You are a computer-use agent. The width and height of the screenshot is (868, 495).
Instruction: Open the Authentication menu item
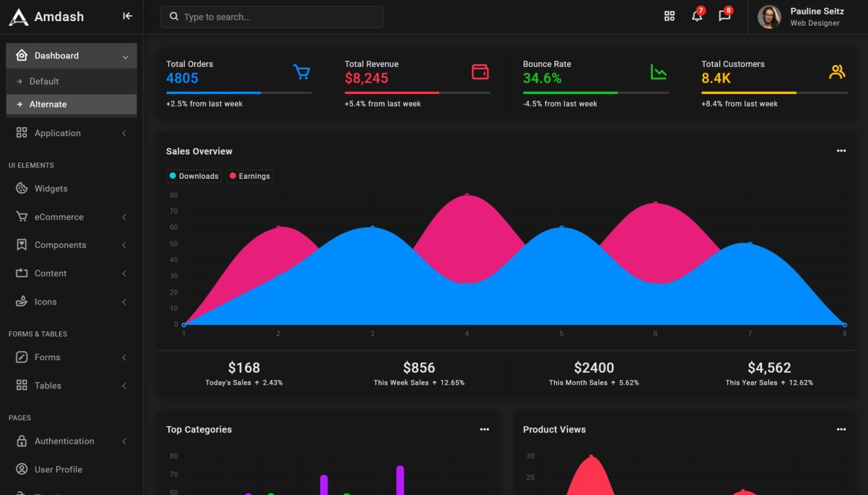coord(64,441)
